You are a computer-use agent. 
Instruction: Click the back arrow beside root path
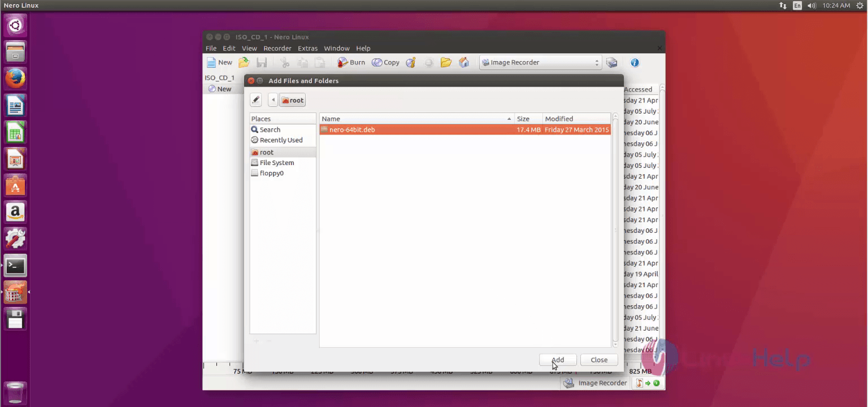pos(274,100)
